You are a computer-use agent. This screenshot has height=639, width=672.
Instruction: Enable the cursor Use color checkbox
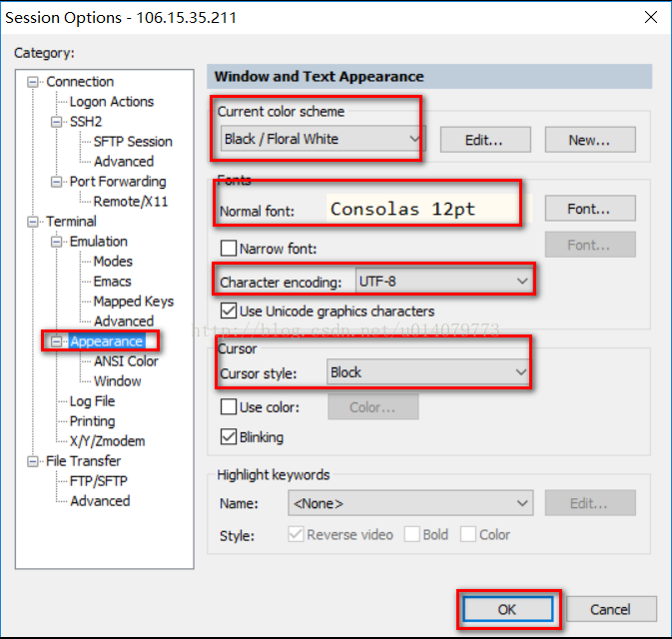pyautogui.click(x=229, y=406)
